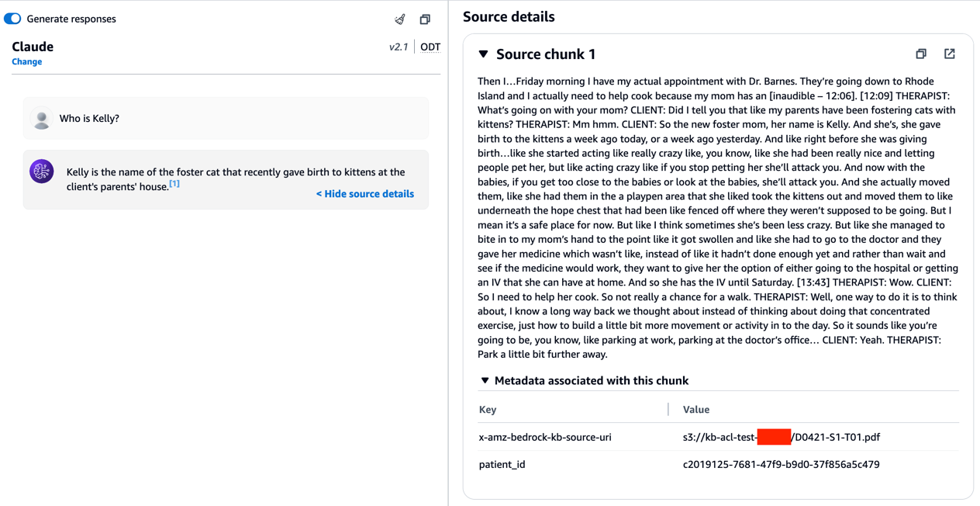Click the Value column header
The height and width of the screenshot is (506, 980).
click(x=696, y=410)
